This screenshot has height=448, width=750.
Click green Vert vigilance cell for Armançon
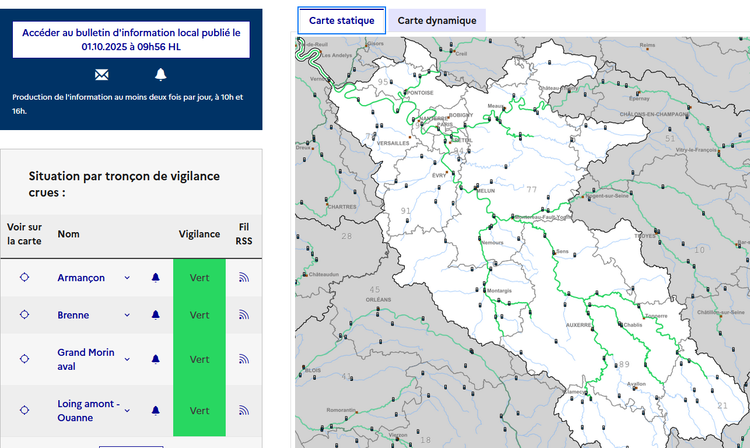pyautogui.click(x=199, y=278)
